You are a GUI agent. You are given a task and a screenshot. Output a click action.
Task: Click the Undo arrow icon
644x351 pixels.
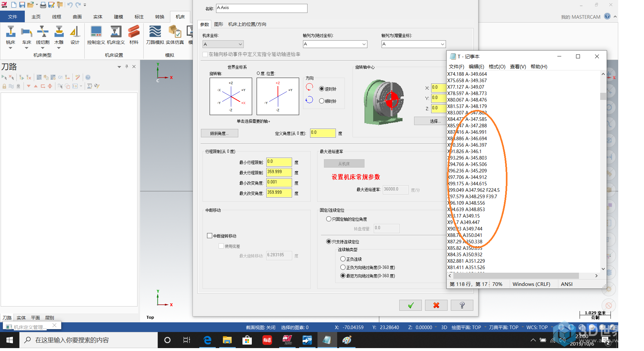click(70, 5)
